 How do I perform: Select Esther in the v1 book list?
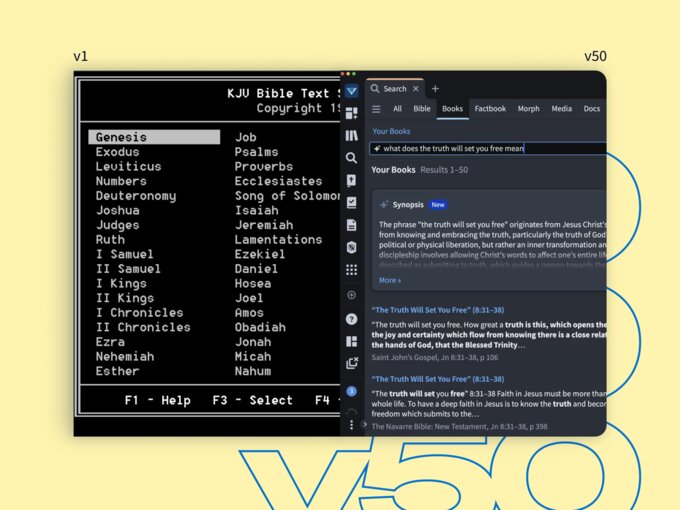(x=118, y=371)
